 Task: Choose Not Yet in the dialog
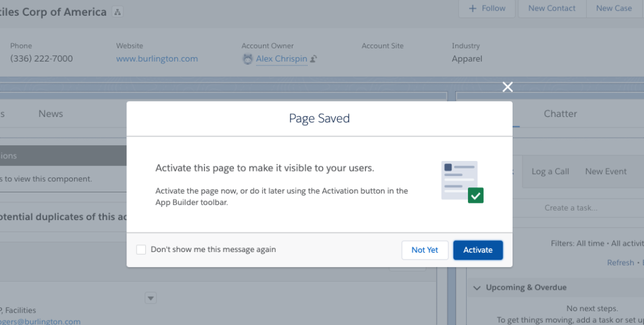pos(425,250)
